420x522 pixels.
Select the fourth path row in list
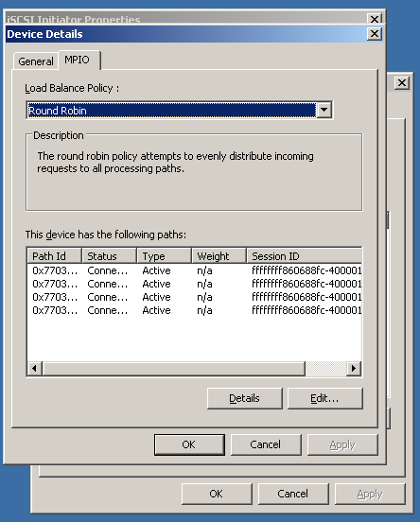[195, 310]
